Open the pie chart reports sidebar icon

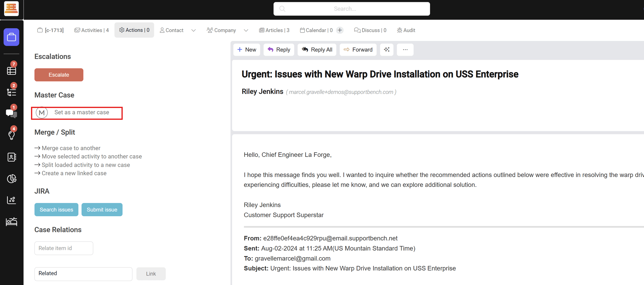pos(11,179)
